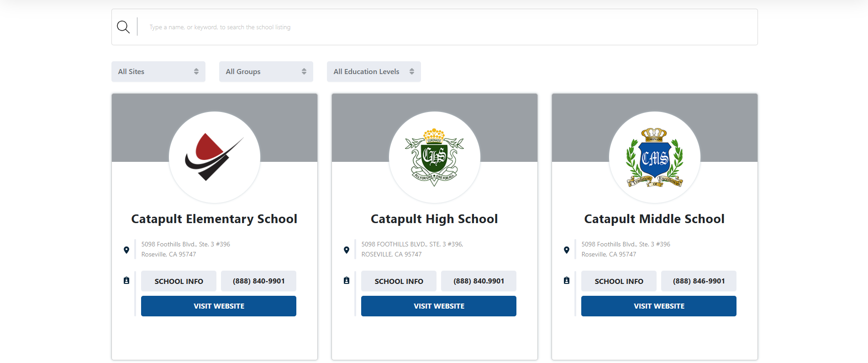Click the contact badge icon under Catapult High School
The width and height of the screenshot is (868, 363).
347,281
